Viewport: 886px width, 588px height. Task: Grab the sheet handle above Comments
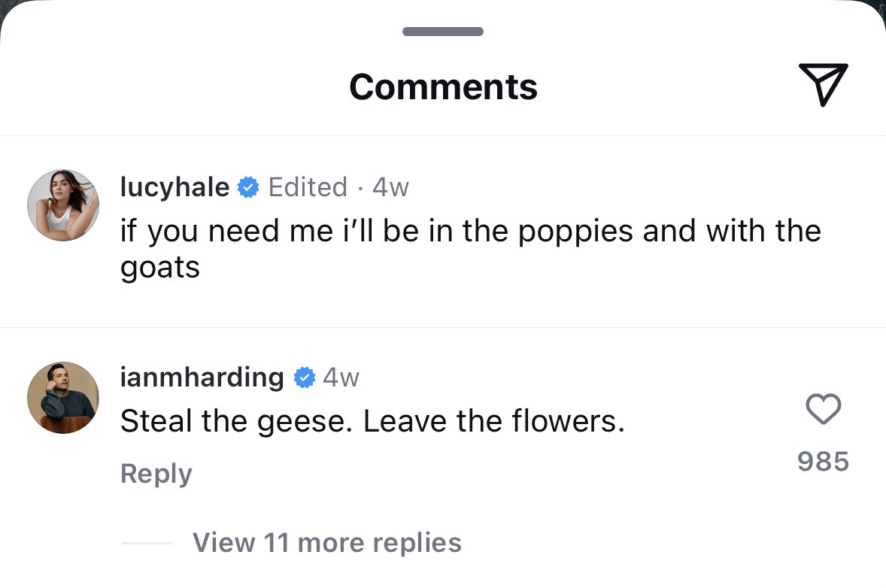(x=443, y=32)
